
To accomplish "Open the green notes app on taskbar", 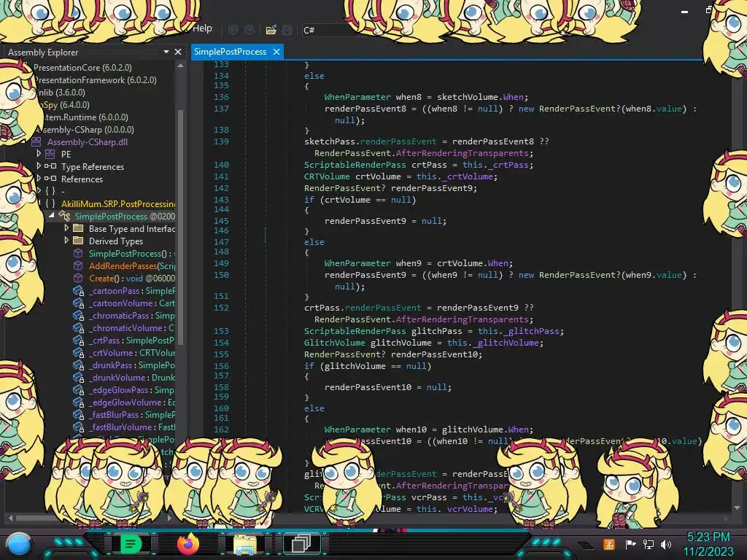I will pyautogui.click(x=131, y=544).
